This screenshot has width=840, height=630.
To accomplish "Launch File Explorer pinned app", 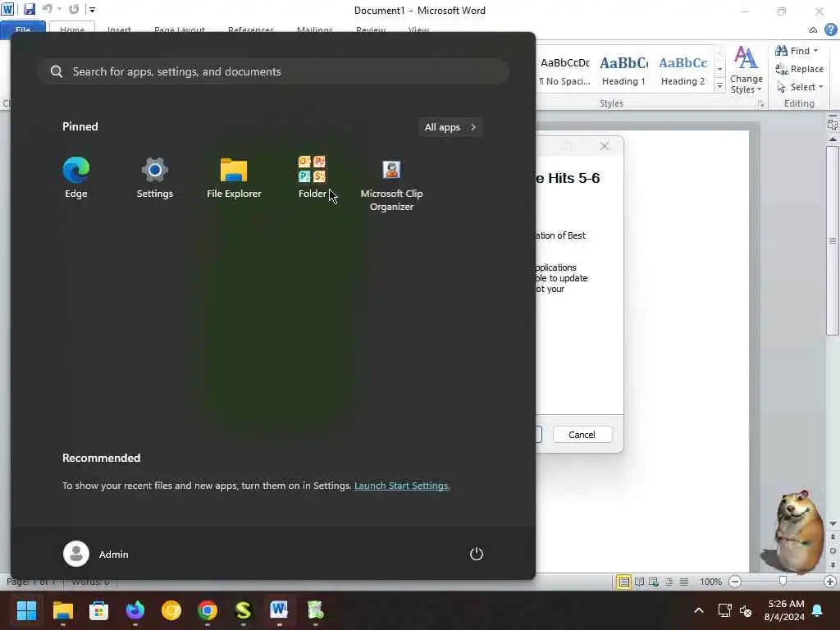I will (234, 177).
